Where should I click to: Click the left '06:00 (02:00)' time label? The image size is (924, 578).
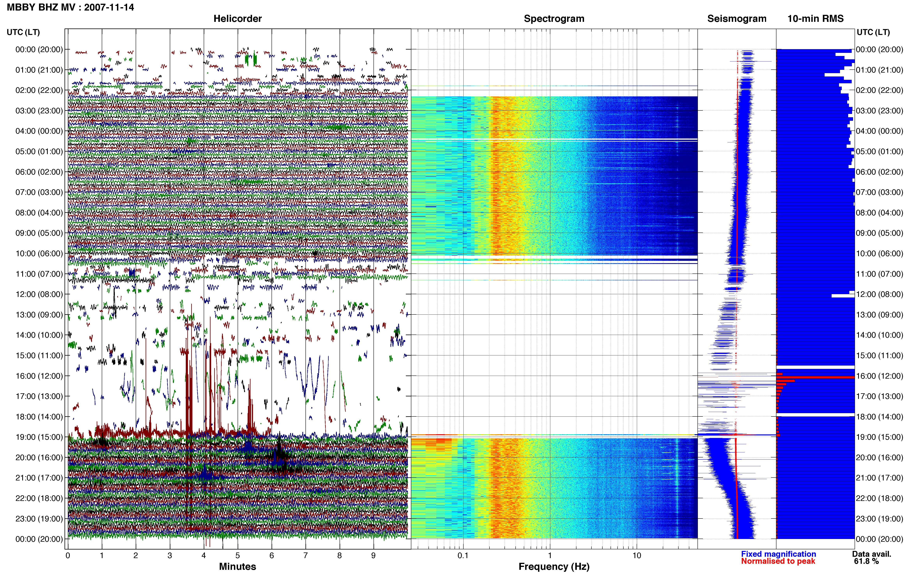coord(39,172)
